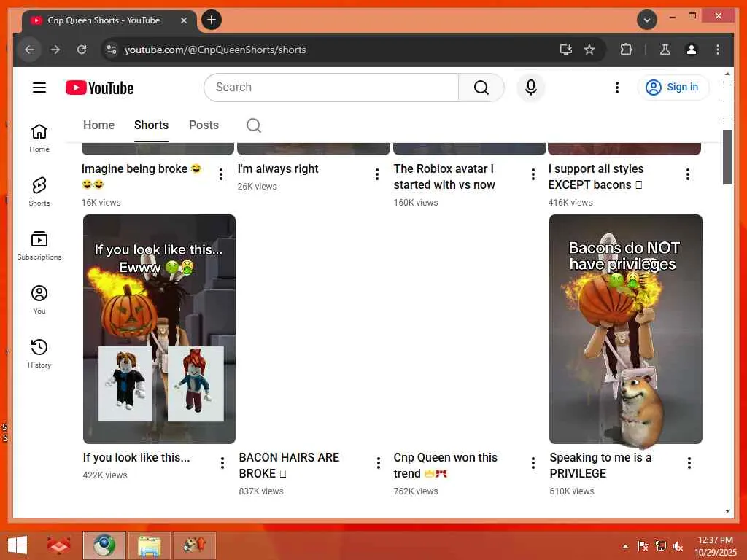This screenshot has height=560, width=747.
Task: Click the page vertical scrollbar thumb
Action: click(727, 157)
